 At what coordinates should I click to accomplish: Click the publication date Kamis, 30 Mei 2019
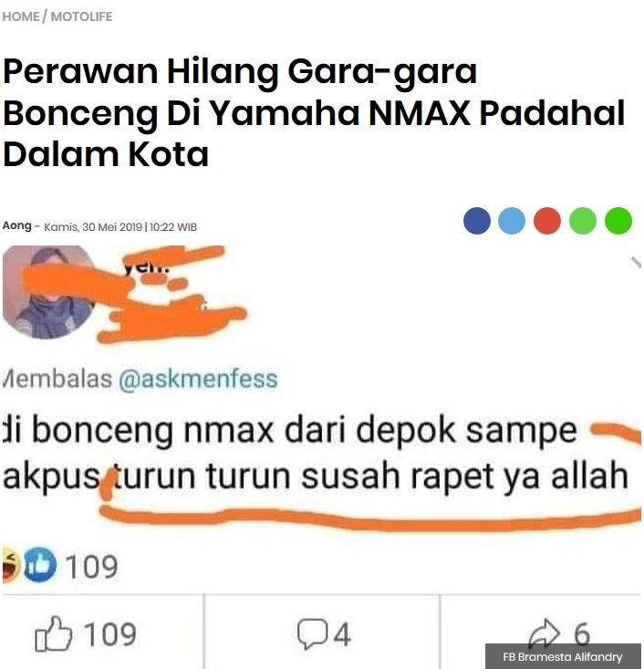(x=93, y=227)
